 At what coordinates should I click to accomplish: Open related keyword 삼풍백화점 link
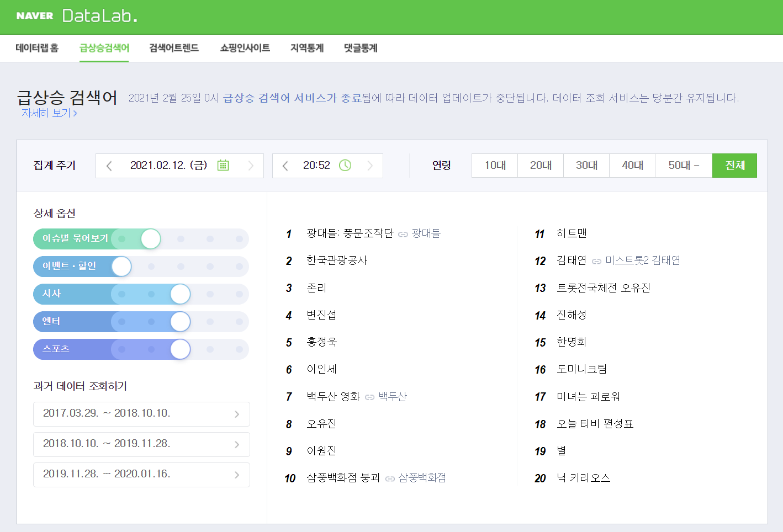(x=422, y=478)
